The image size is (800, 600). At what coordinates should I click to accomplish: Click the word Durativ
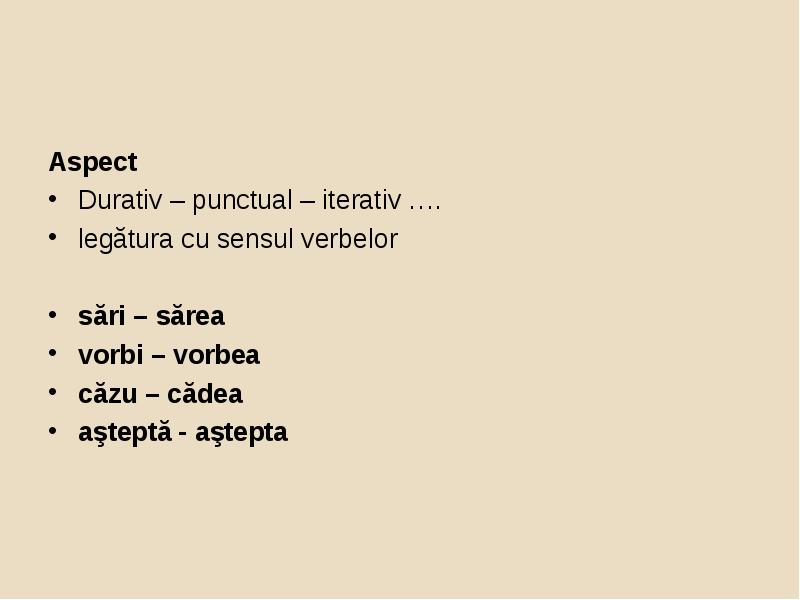tap(120, 200)
